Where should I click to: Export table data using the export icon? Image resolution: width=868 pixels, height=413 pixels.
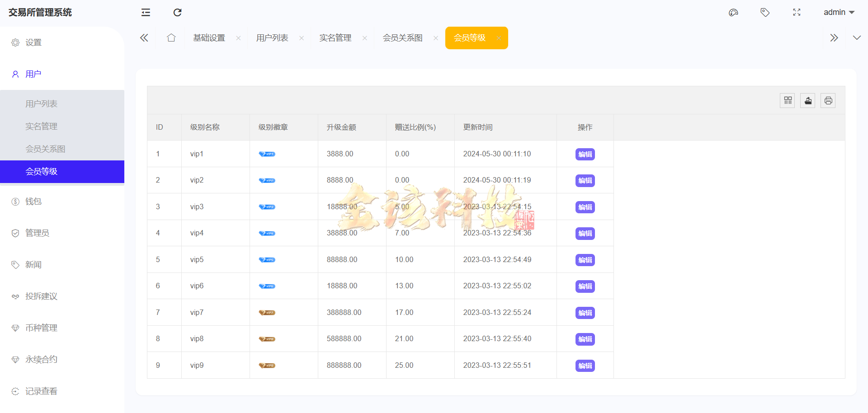807,100
